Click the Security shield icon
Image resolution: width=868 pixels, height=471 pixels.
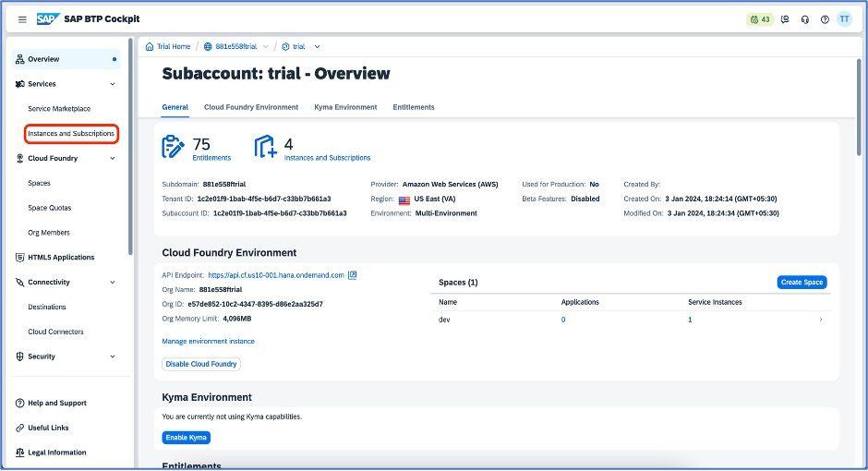tap(20, 356)
